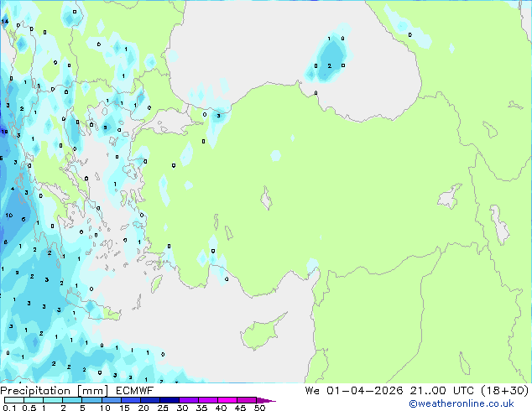Click the '0.1' legend label
The image size is (532, 411).
[x=9, y=408]
